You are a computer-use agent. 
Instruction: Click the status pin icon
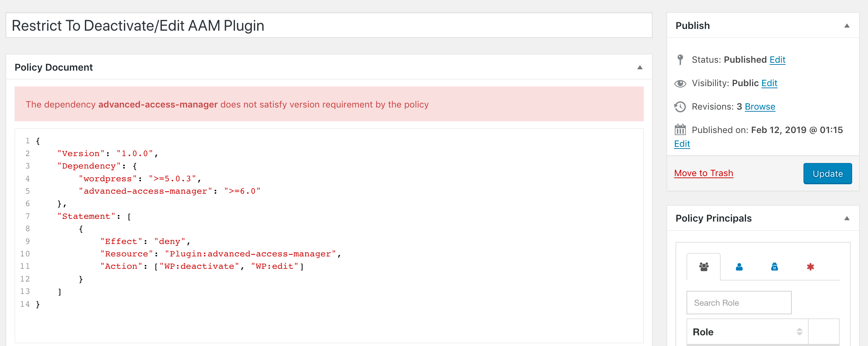(680, 60)
